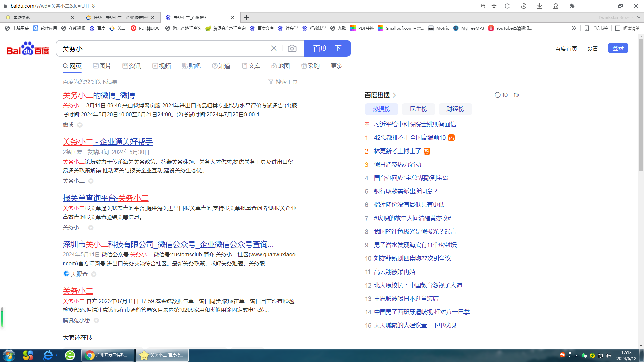644x362 pixels.
Task: Open 阅读清单 reading list
Action: pyautogui.click(x=627, y=28)
